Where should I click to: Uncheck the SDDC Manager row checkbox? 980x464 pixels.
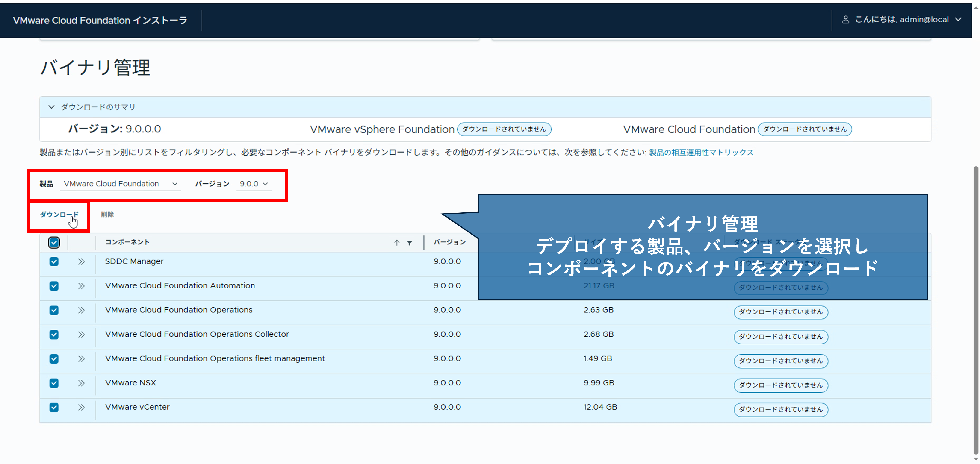[54, 262]
